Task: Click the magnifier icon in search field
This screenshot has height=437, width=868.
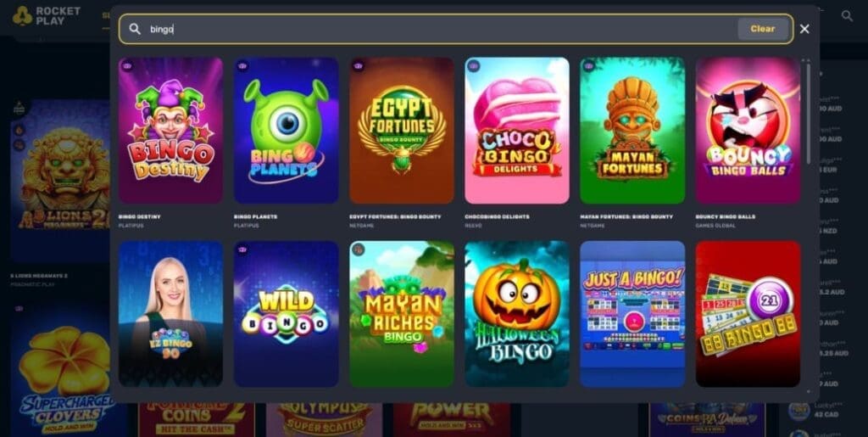Action: coord(135,29)
